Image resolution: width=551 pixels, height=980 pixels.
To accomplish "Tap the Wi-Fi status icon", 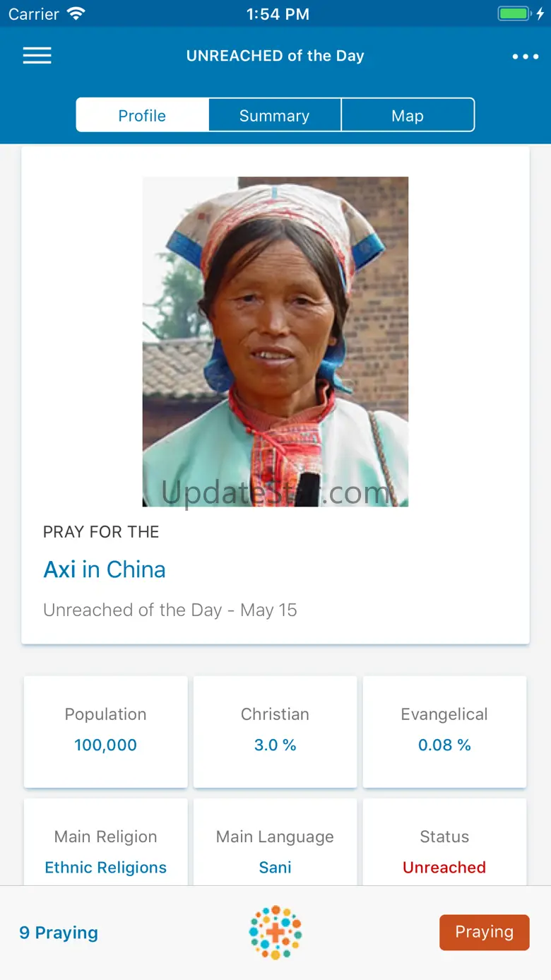I will 76,14.
